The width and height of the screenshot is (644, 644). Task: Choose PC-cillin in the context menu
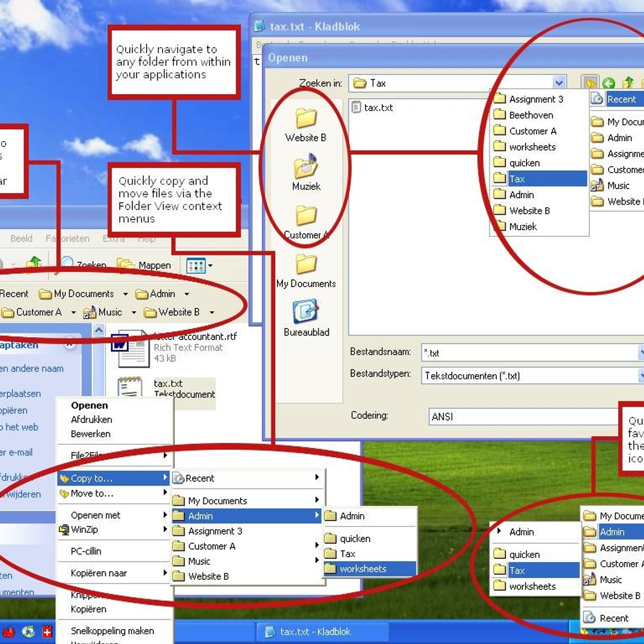point(114,551)
